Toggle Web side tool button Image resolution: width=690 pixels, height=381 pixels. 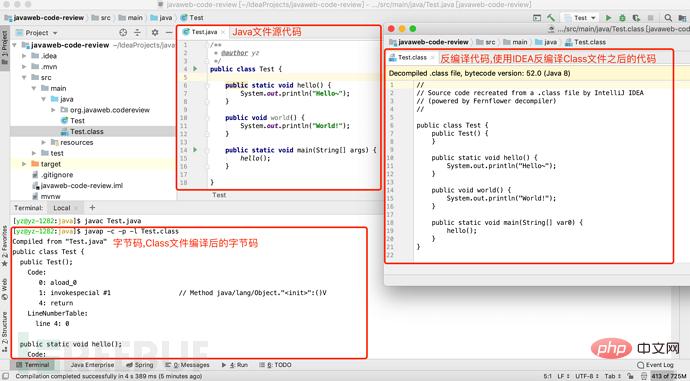click(5, 289)
